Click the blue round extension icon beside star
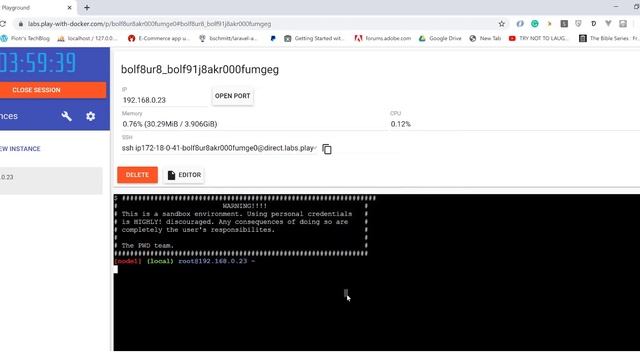This screenshot has width=640, height=360. click(x=520, y=24)
